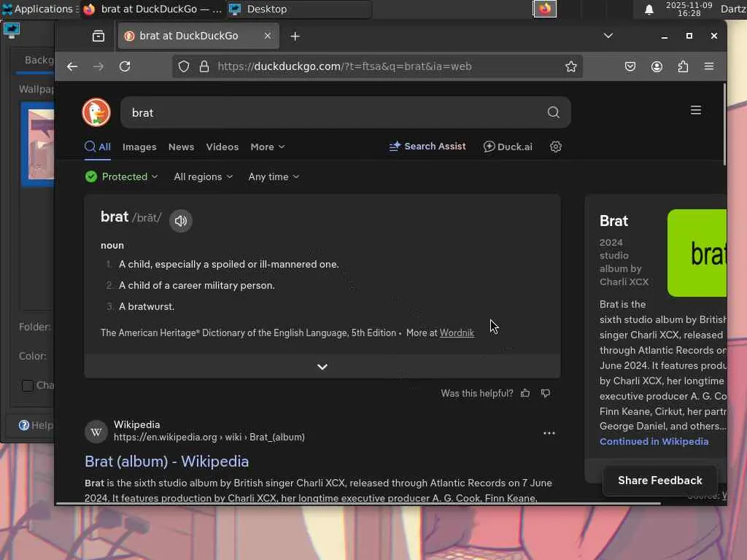Viewport: 747px width, 560px height.
Task: Open the Brat (album) - Wikipedia result
Action: point(167,462)
